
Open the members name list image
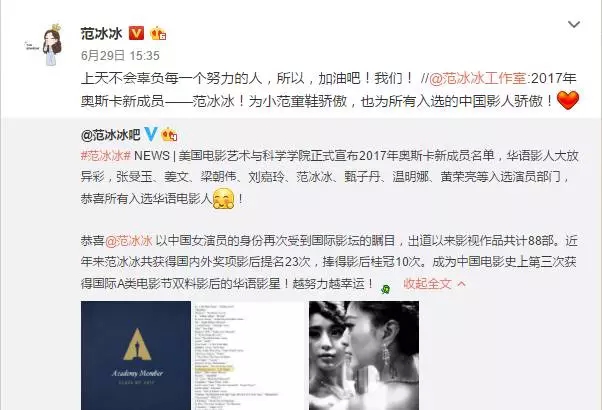[250, 355]
